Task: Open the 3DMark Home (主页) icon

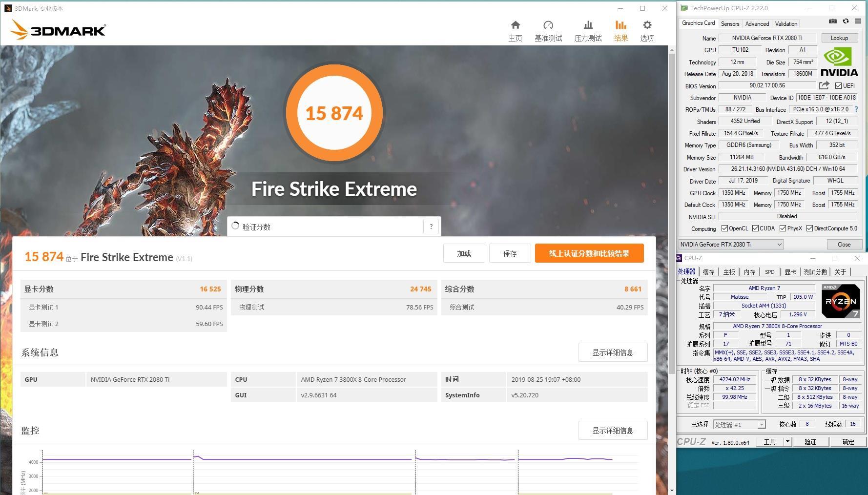Action: 515,25
